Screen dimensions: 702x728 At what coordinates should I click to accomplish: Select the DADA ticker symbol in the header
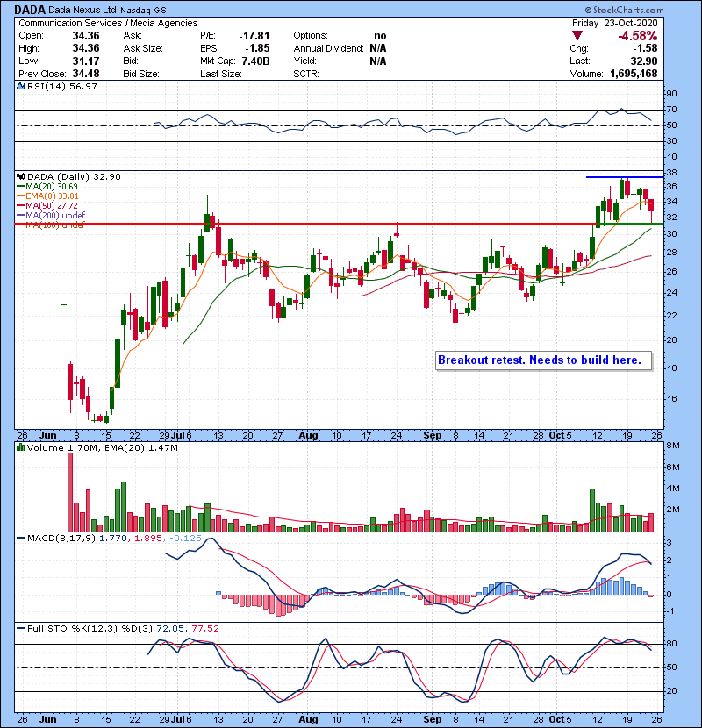click(30, 10)
